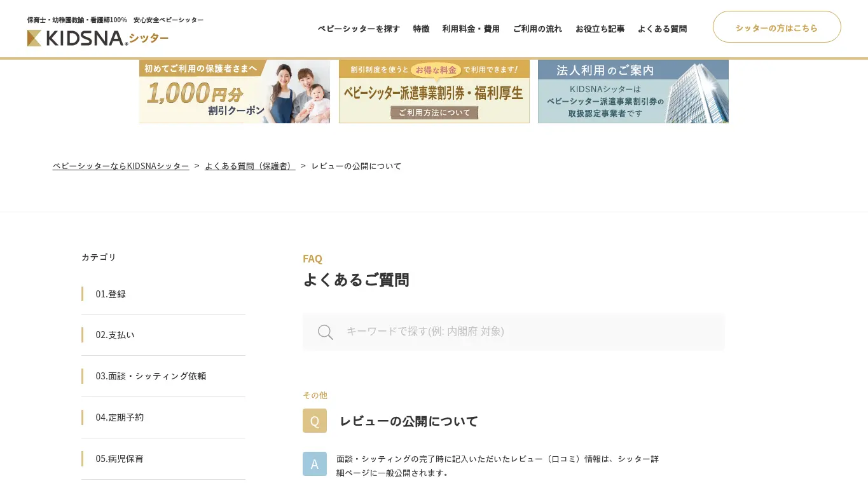Click the カテゴリ sidebar heading
This screenshot has height=488, width=868.
99,257
